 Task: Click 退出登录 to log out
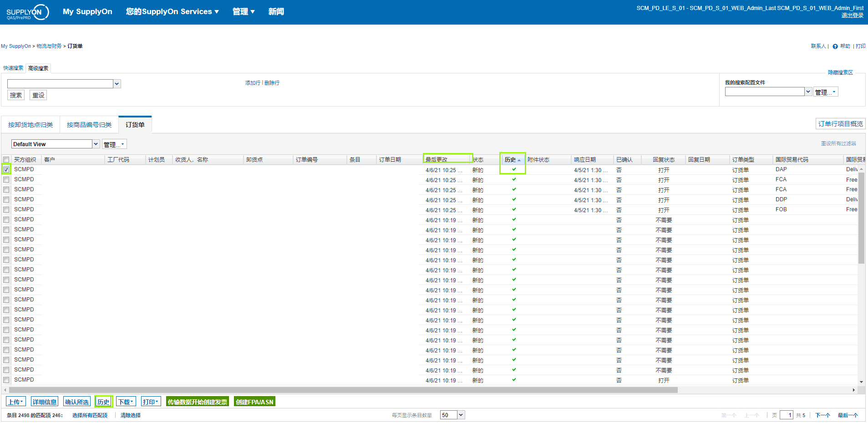[x=852, y=15]
